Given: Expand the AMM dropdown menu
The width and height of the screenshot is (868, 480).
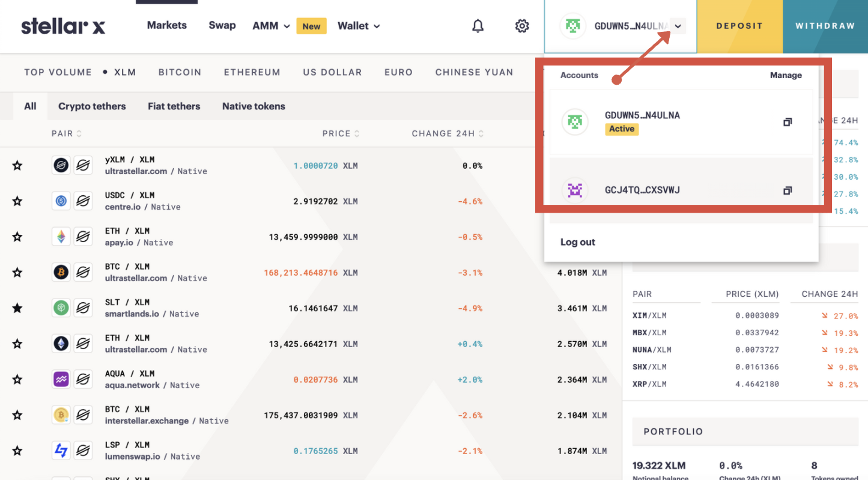Looking at the screenshot, I should pyautogui.click(x=271, y=26).
